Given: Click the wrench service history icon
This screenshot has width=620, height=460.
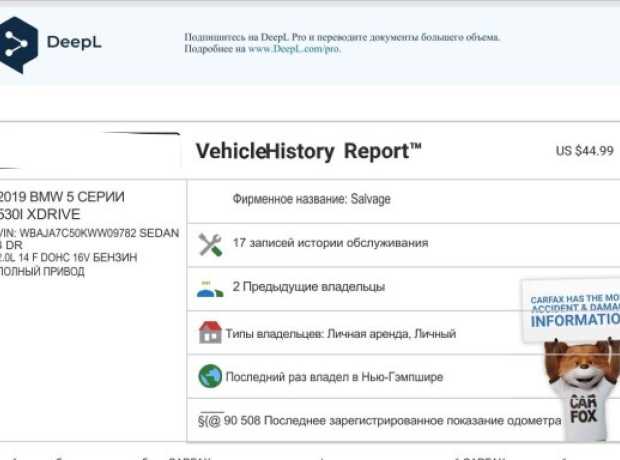Looking at the screenshot, I should (210, 244).
